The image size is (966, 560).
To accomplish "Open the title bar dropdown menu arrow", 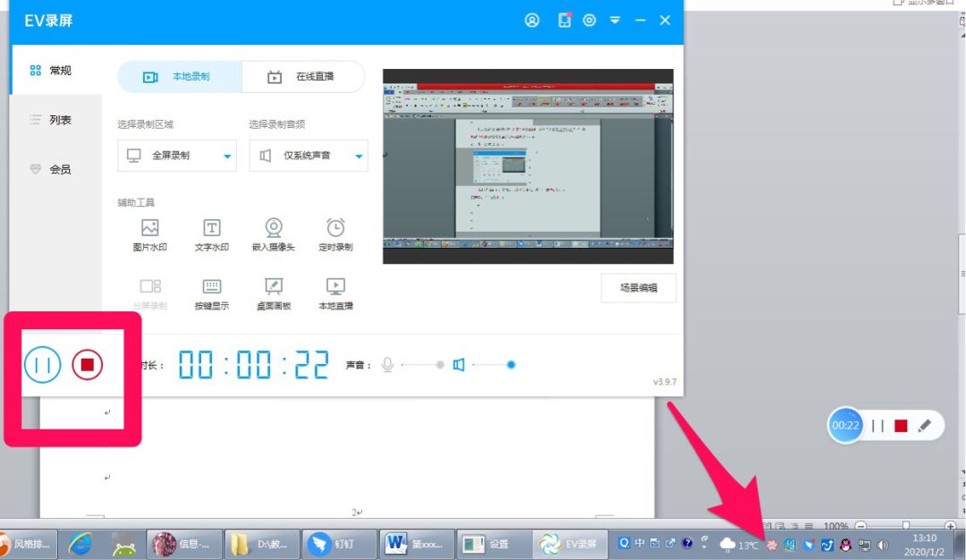I will (x=614, y=21).
